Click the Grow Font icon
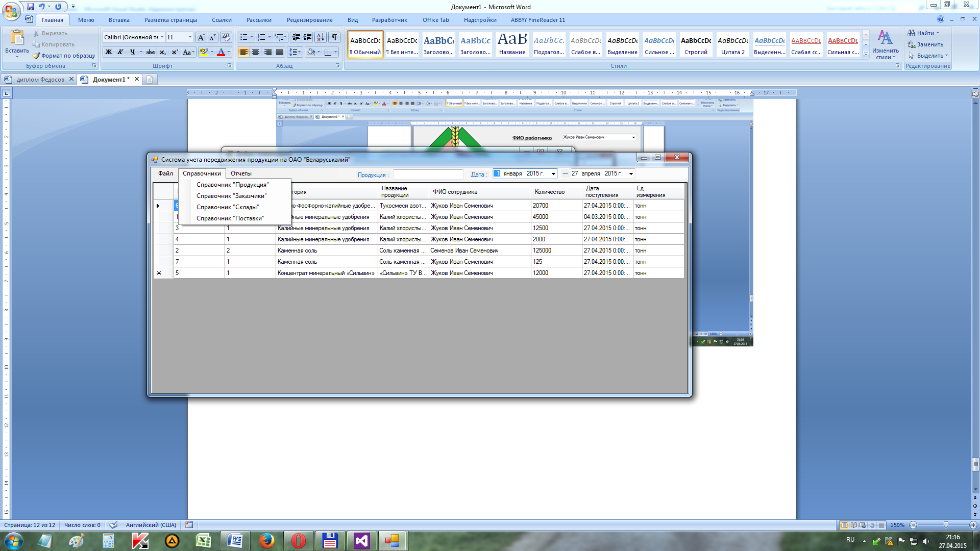 (201, 37)
